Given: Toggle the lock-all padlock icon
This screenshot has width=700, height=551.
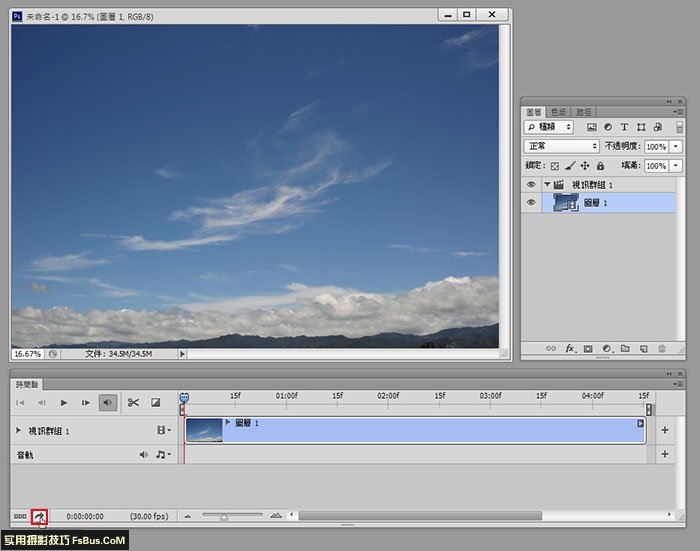Looking at the screenshot, I should (x=600, y=165).
